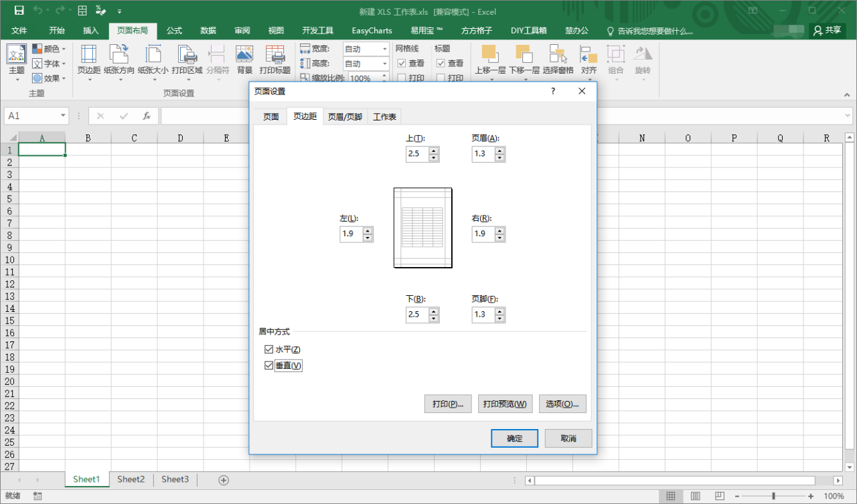
Task: Switch to Sheet2 worksheet tab
Action: coord(131,479)
